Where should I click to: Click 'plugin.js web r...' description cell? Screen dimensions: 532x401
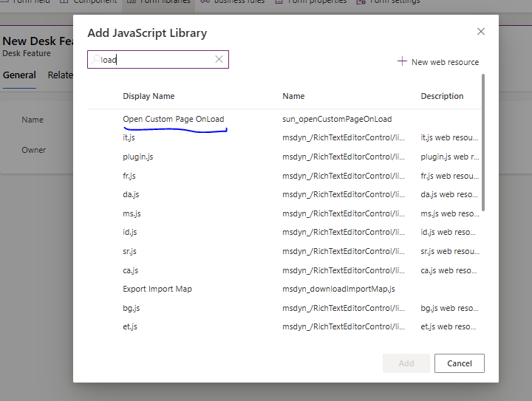click(449, 157)
